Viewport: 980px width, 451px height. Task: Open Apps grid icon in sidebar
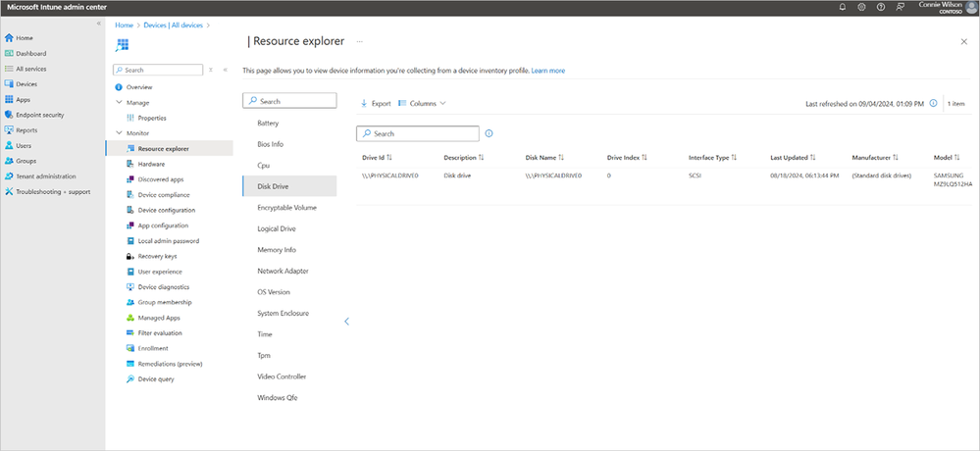[x=9, y=99]
